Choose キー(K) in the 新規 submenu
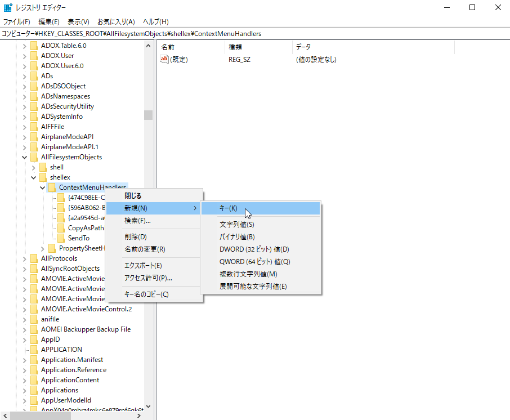 pyautogui.click(x=261, y=208)
